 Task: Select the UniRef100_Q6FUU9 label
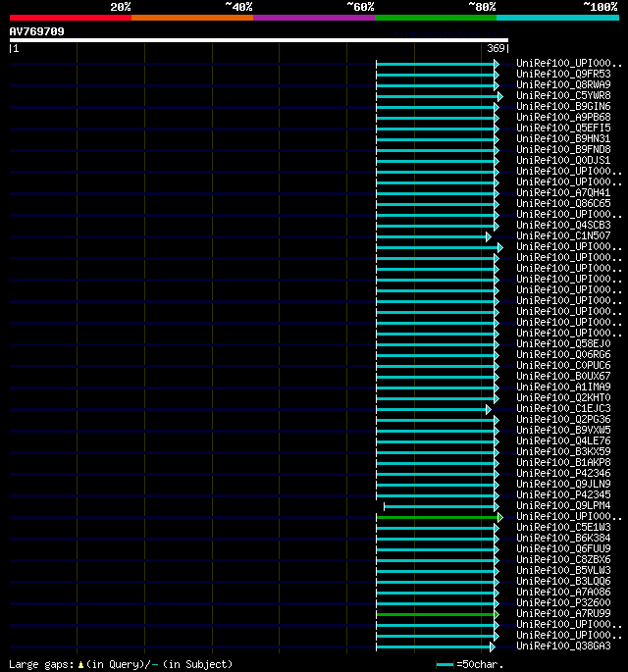(563, 548)
